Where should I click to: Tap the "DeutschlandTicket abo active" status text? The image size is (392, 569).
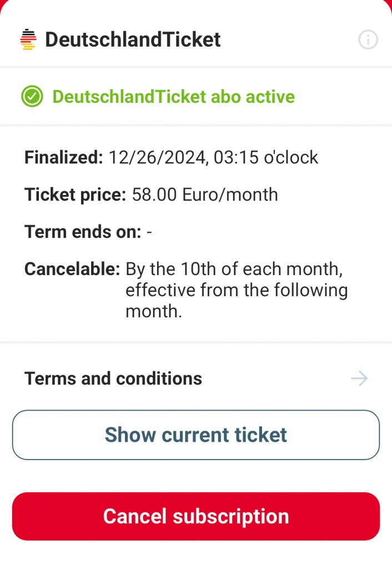coord(173,97)
